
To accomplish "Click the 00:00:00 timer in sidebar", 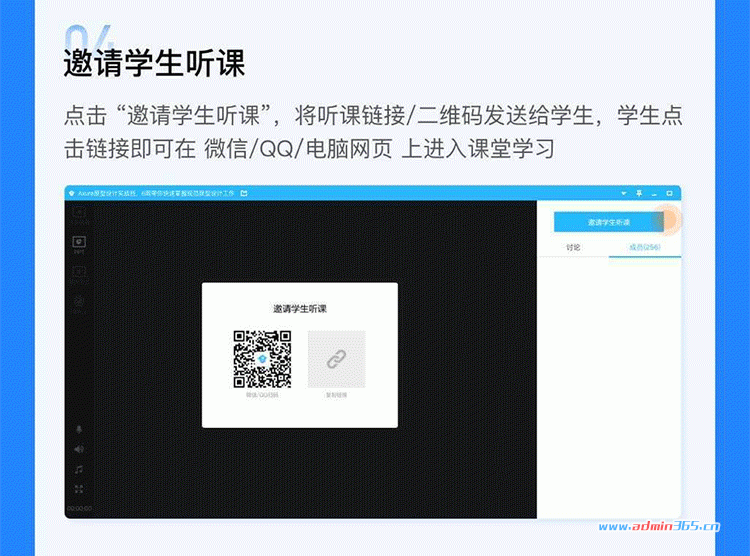I will (79, 508).
